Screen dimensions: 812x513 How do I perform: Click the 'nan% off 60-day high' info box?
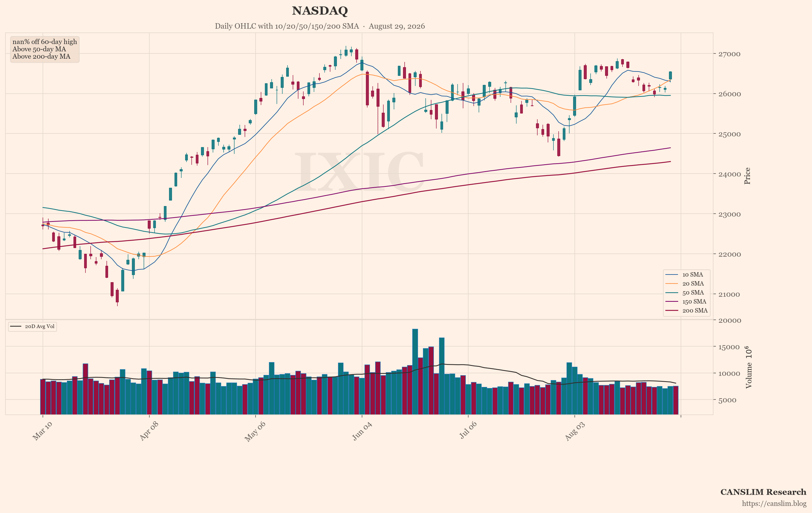(45, 49)
